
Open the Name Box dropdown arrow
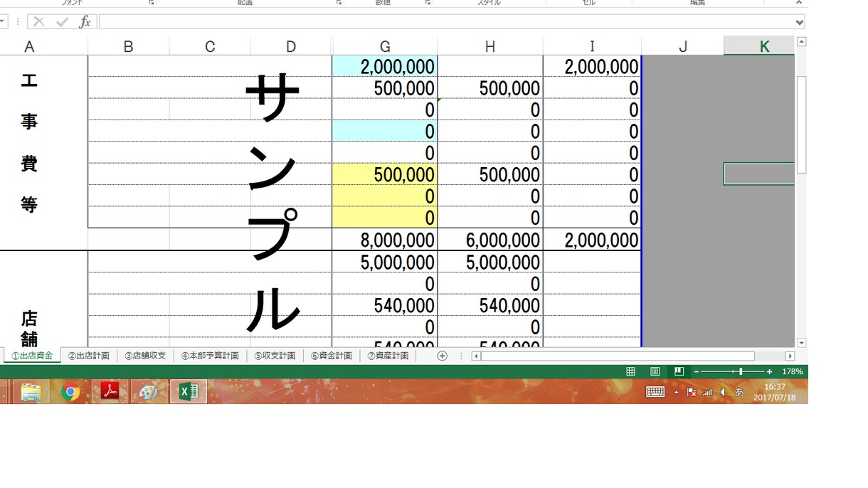pyautogui.click(x=1, y=22)
